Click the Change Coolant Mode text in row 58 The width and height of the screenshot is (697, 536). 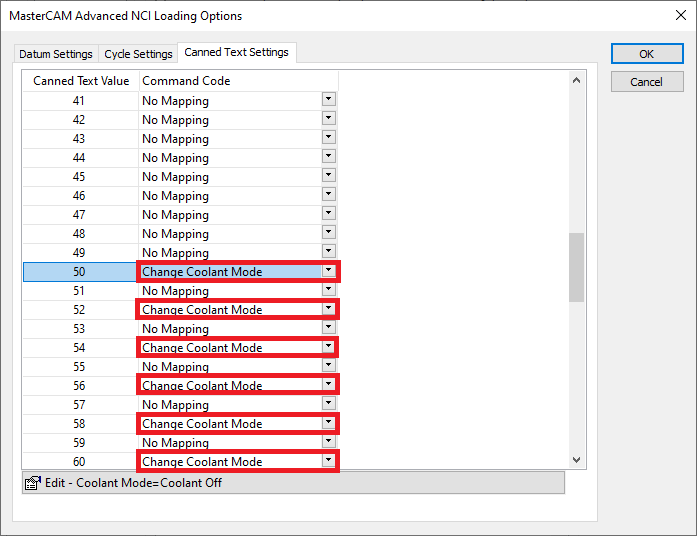(x=202, y=424)
